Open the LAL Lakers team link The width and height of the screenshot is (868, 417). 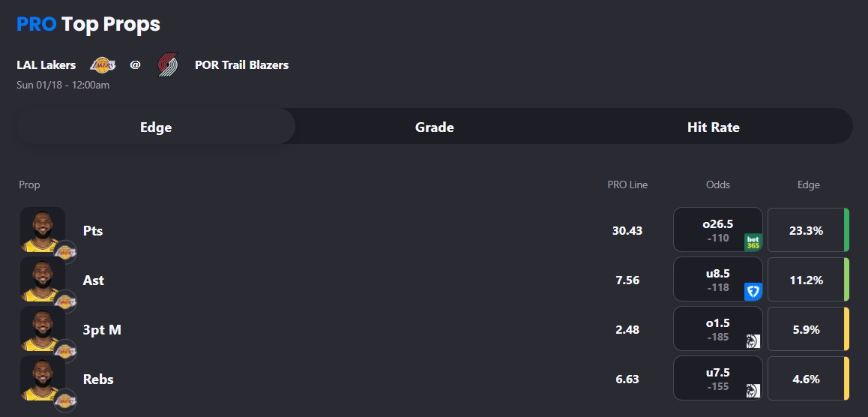click(46, 65)
